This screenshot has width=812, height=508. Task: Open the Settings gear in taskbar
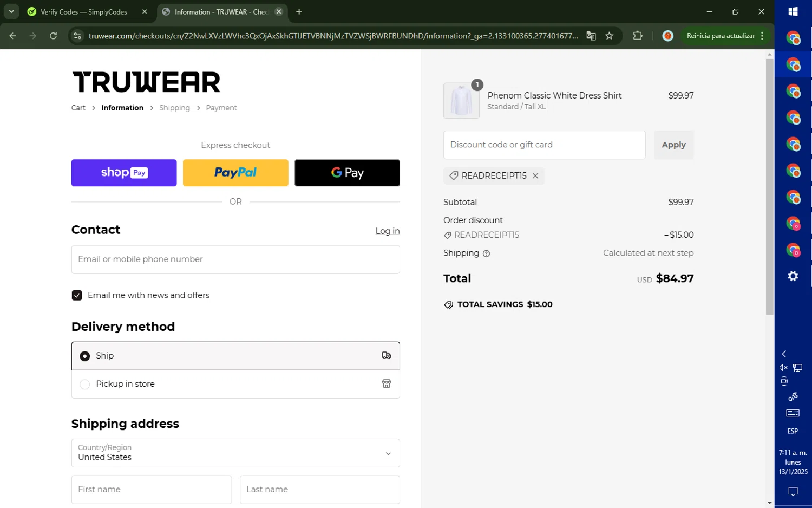[x=793, y=276]
